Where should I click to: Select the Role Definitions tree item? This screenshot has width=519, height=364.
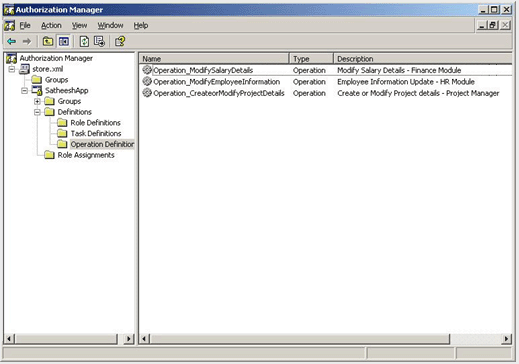tap(95, 123)
